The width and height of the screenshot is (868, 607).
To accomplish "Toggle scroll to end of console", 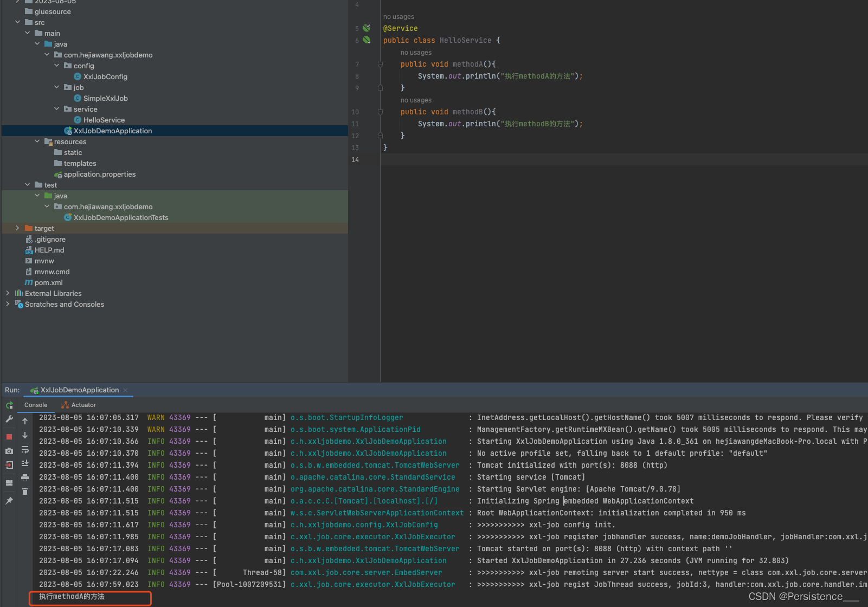I will click(x=25, y=463).
